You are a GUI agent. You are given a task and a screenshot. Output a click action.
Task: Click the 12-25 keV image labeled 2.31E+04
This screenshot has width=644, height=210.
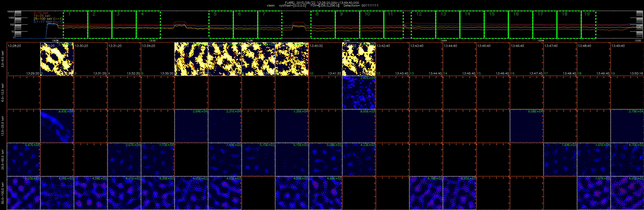click(x=225, y=126)
